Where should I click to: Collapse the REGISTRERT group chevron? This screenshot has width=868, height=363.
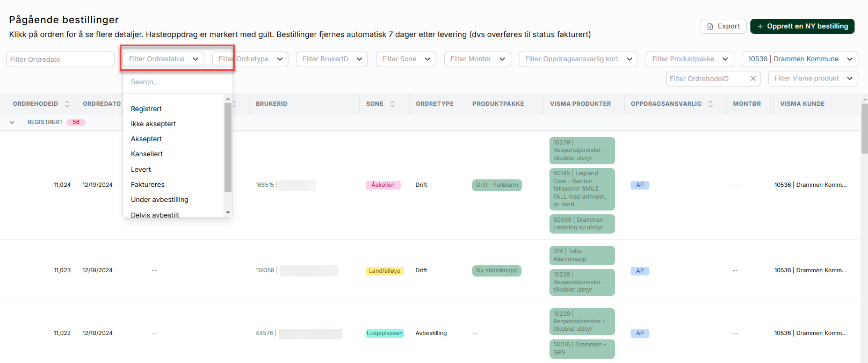pyautogui.click(x=12, y=122)
